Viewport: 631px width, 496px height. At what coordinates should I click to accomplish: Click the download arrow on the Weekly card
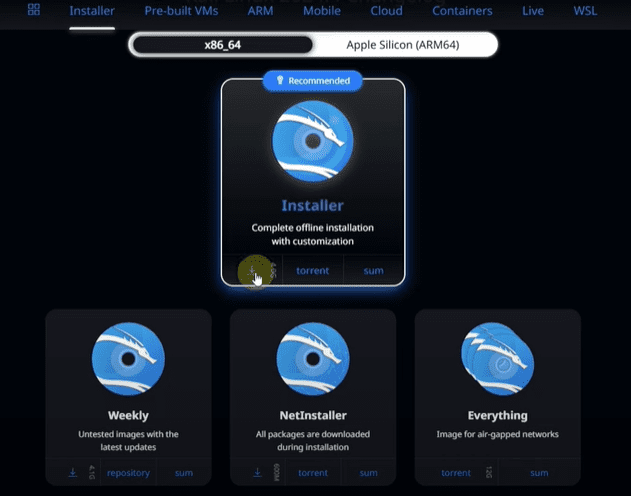[73, 473]
